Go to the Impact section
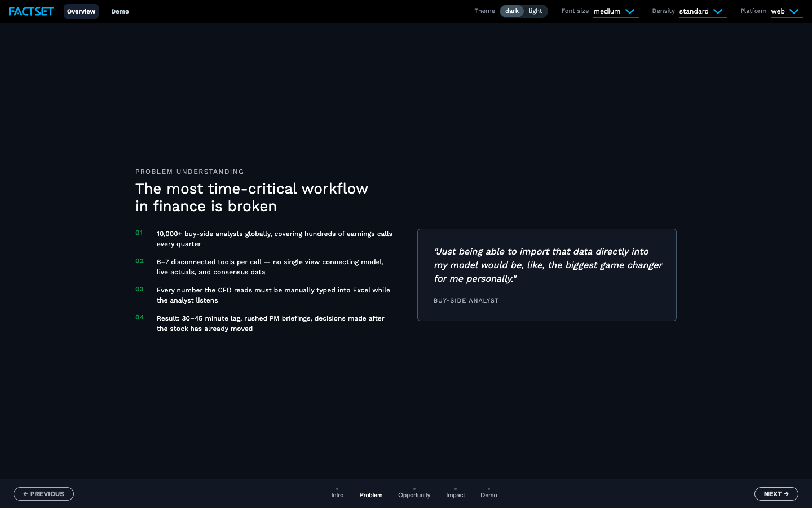The height and width of the screenshot is (508, 812). [x=456, y=493]
